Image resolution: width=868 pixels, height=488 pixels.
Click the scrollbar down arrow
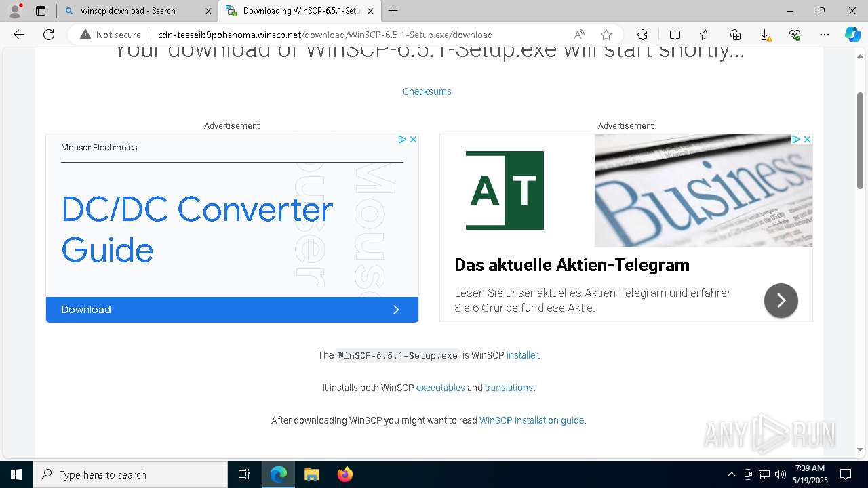pyautogui.click(x=861, y=449)
